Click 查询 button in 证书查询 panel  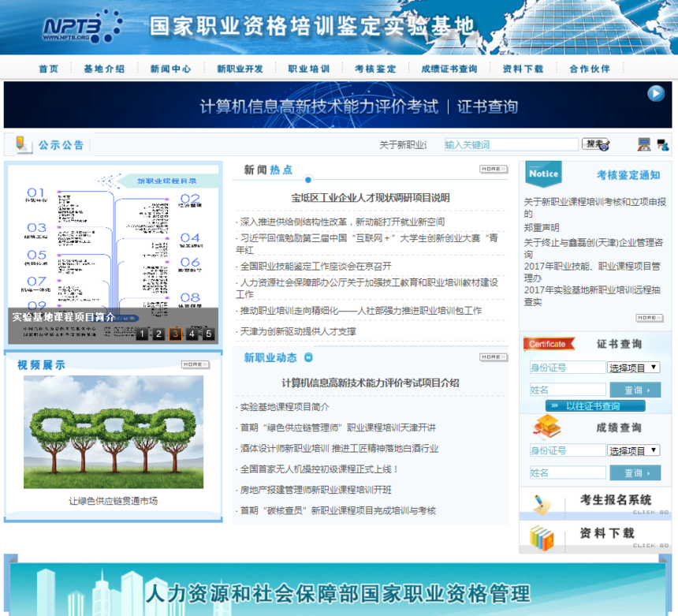point(635,390)
